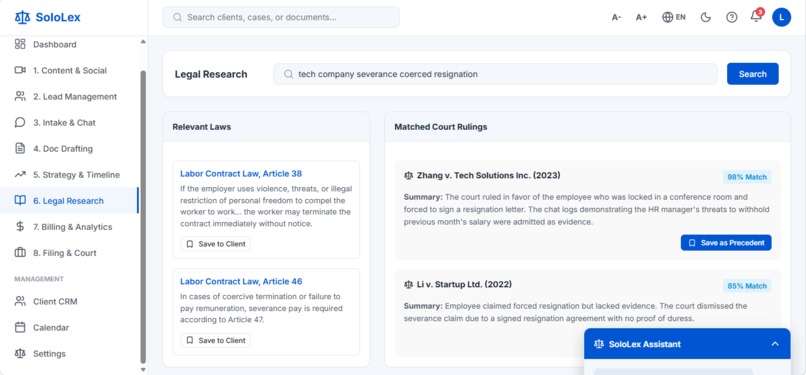
Task: Open Calendar in Management section
Action: pos(69,327)
